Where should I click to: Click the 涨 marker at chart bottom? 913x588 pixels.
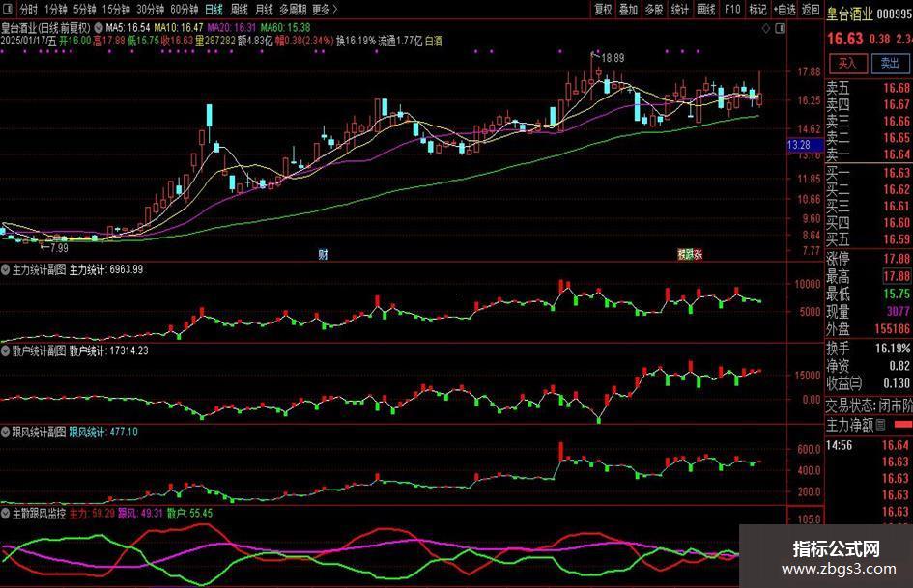(698, 254)
